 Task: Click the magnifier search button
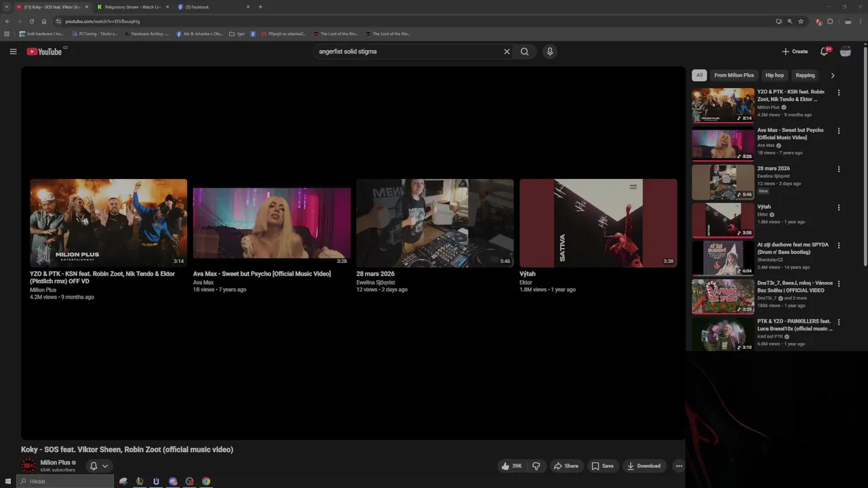(525, 52)
